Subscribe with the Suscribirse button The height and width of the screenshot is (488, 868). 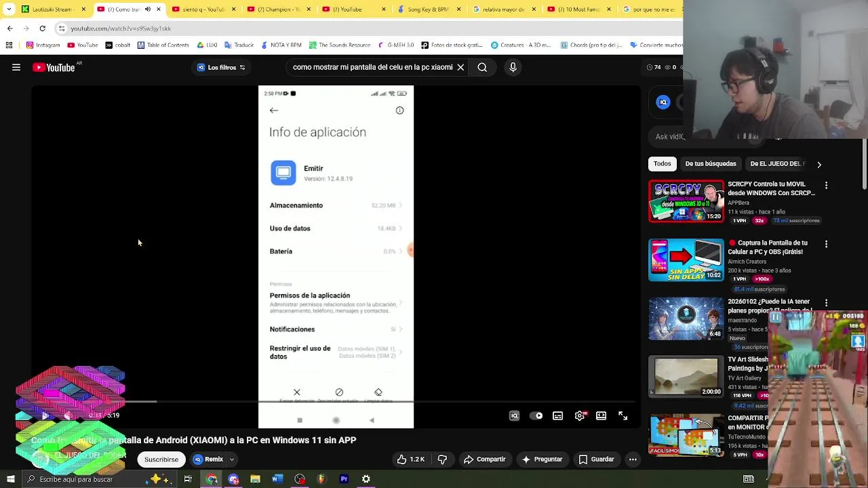[161, 460]
